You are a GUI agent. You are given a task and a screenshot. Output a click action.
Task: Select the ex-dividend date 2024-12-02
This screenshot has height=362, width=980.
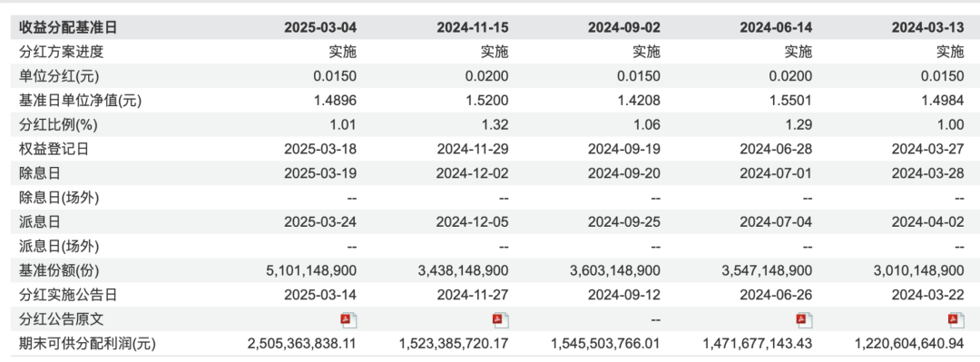[x=473, y=174]
